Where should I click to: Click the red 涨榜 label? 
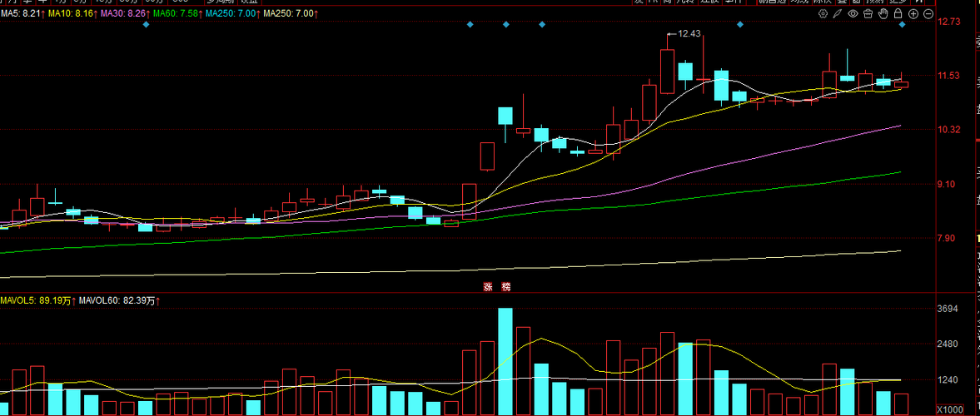(x=497, y=287)
